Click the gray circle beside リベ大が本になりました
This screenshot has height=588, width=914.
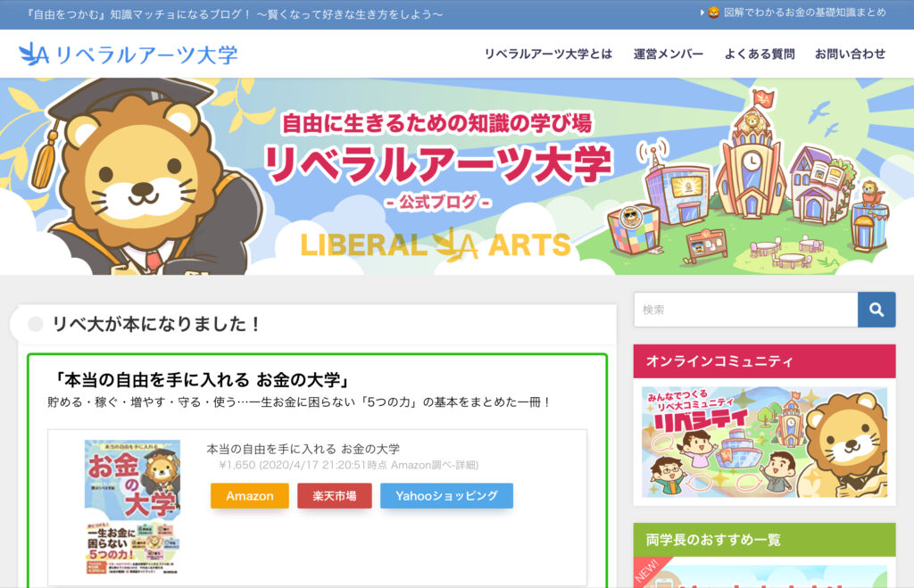pyautogui.click(x=36, y=324)
